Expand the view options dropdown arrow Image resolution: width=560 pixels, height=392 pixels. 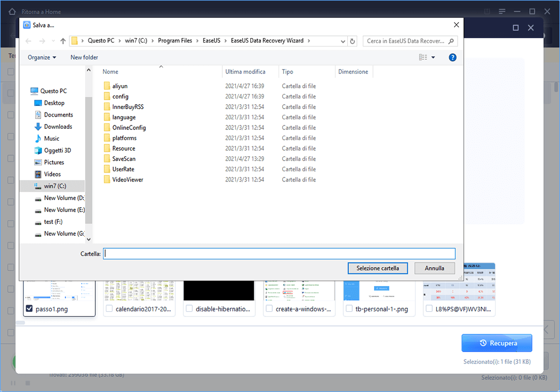coord(433,58)
